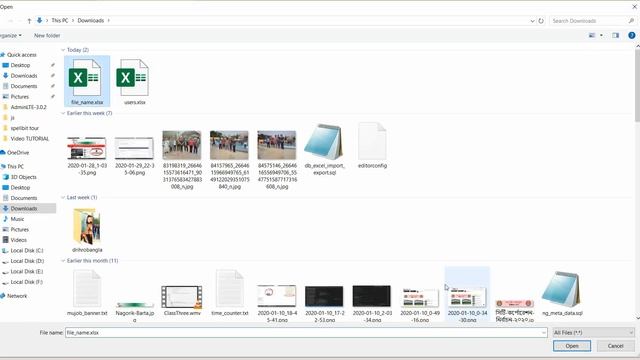Collapse the Last week group
This screenshot has width=640, height=360.
coord(63,197)
